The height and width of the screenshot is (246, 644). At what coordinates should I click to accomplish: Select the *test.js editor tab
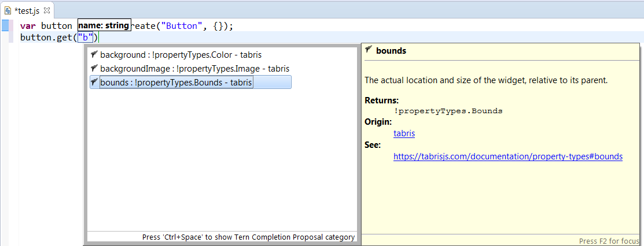coord(27,9)
